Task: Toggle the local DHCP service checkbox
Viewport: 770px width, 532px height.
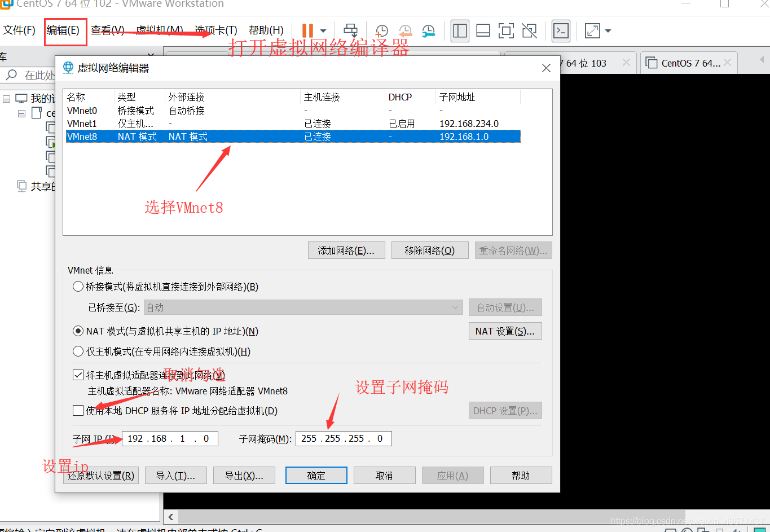Action: pyautogui.click(x=78, y=411)
